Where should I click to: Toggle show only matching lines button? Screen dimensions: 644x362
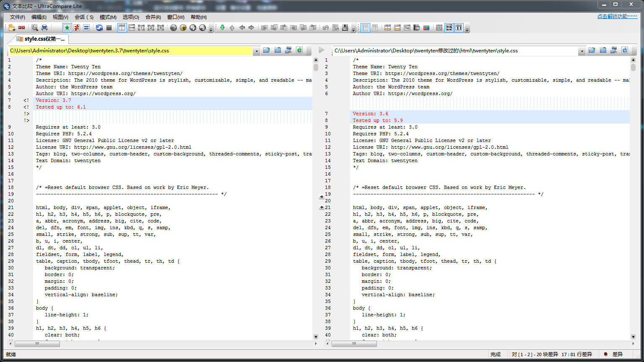[x=86, y=28]
